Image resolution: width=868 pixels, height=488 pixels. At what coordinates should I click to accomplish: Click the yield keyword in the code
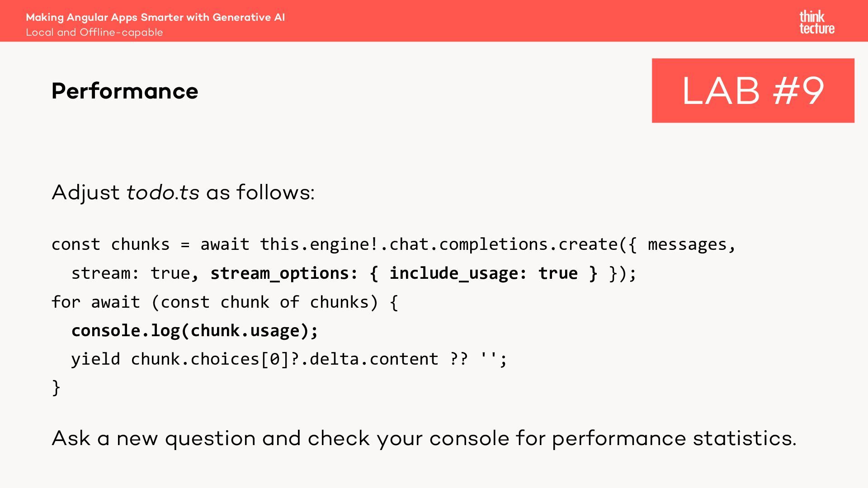coord(95,359)
